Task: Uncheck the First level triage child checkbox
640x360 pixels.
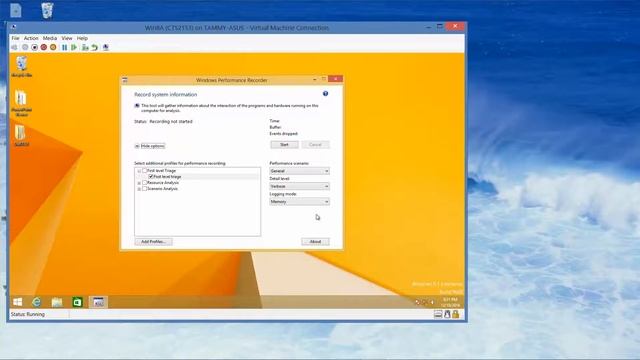Action: tap(151, 177)
